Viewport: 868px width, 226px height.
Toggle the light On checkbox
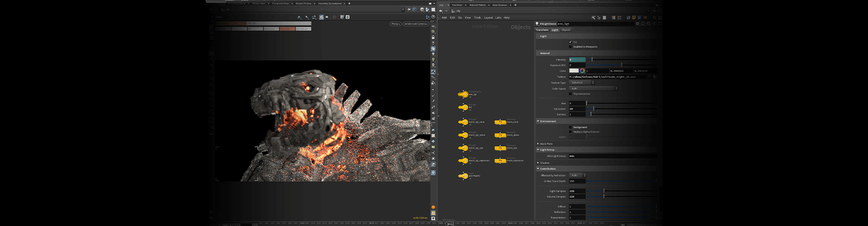coord(571,42)
